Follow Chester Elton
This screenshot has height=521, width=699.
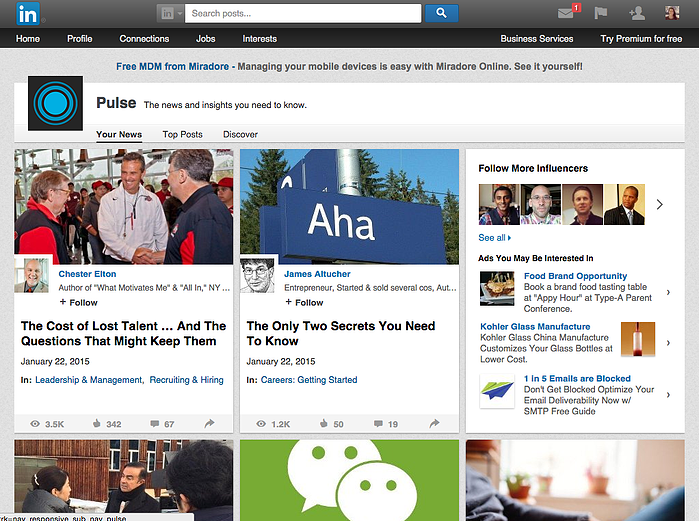pos(78,303)
